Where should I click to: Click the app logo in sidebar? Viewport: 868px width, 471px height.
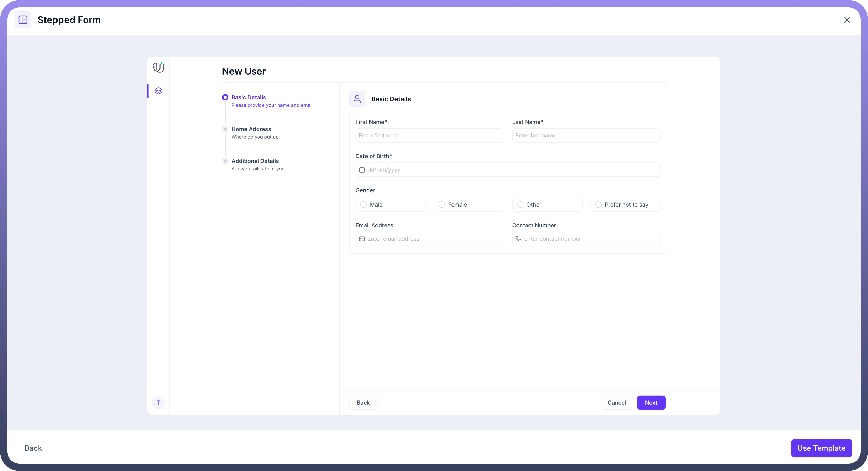pyautogui.click(x=158, y=68)
